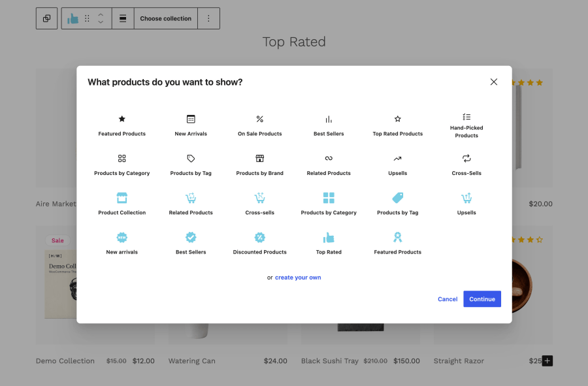Select Hand-Picked Products checklist icon
Screen dimensions: 588x386
[x=466, y=117]
